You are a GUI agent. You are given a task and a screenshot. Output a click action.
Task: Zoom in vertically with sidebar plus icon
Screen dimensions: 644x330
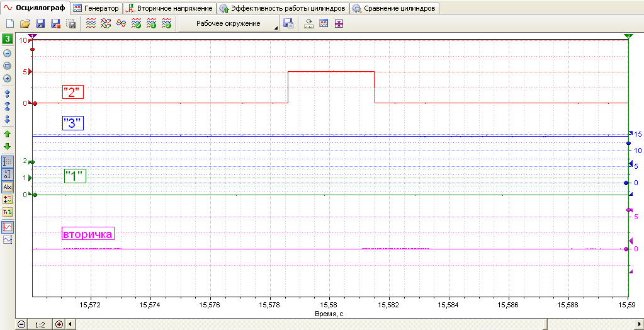point(8,78)
